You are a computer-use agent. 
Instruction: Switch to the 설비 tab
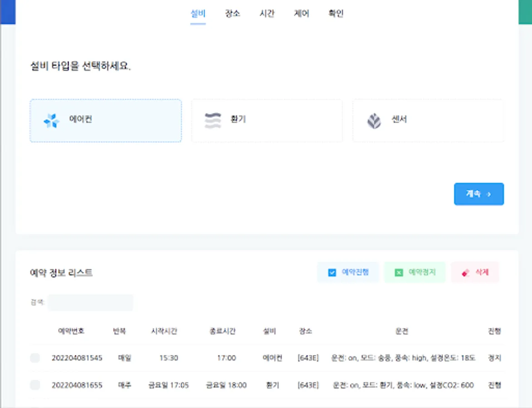tap(197, 13)
